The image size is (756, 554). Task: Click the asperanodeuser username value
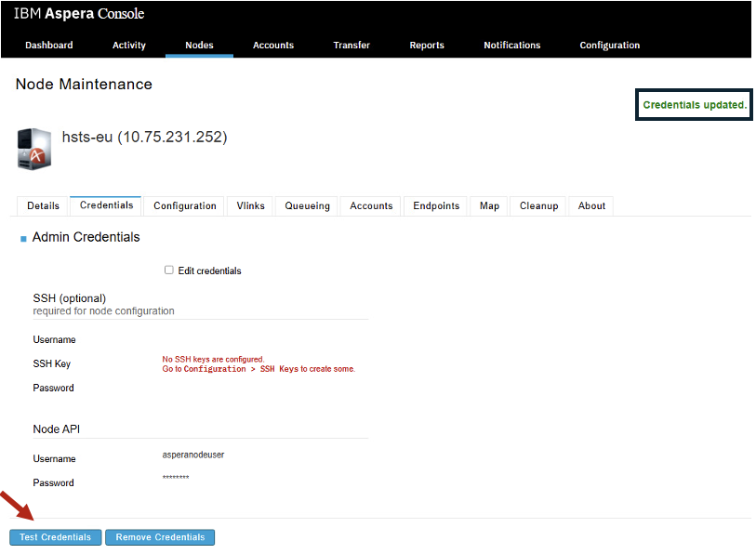tap(192, 455)
